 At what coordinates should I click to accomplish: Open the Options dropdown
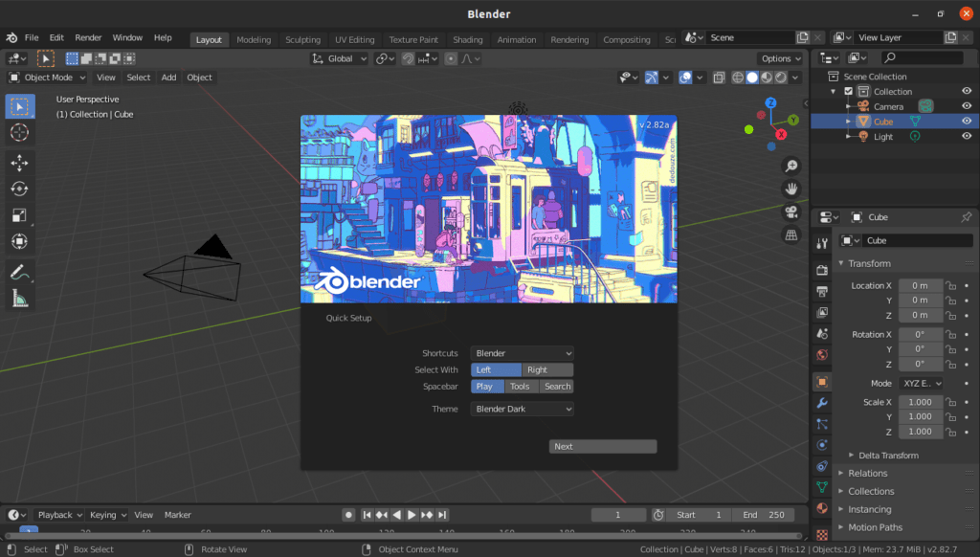(781, 58)
